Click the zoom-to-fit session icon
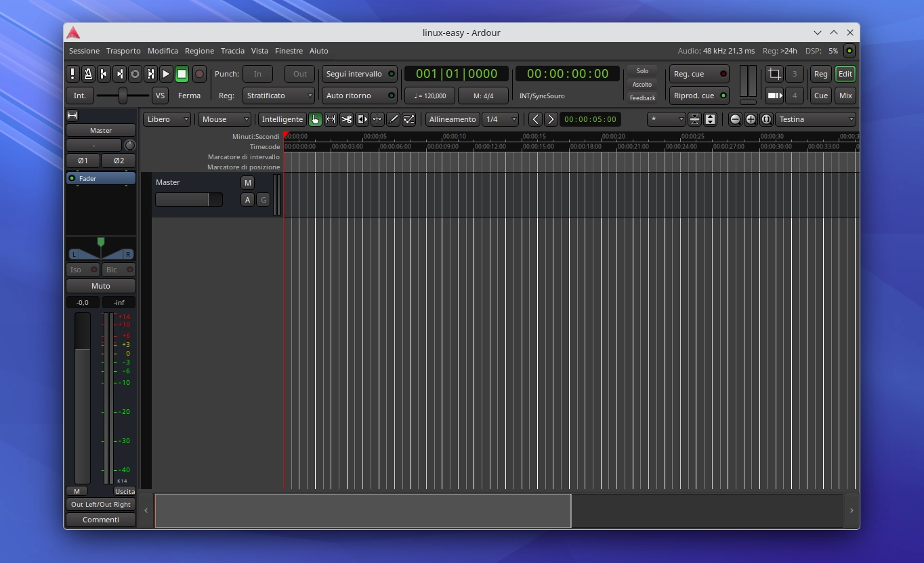Viewport: 924px width, 563px height. point(766,119)
